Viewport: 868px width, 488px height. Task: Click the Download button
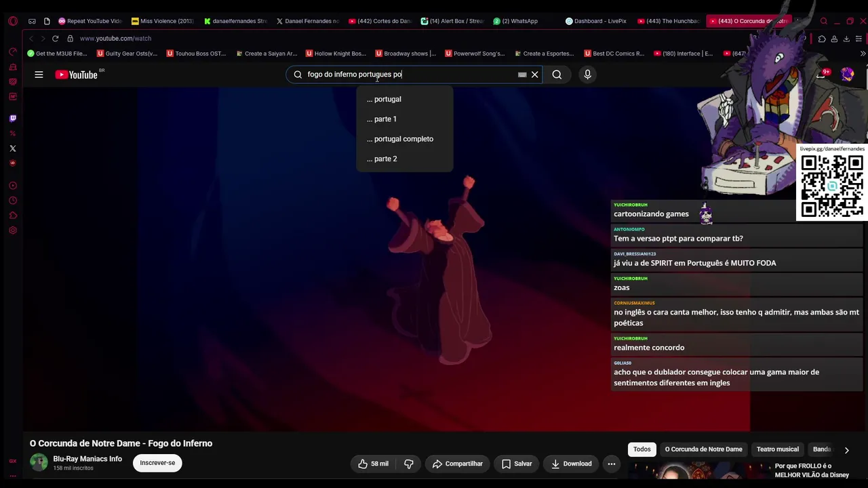pos(571,464)
